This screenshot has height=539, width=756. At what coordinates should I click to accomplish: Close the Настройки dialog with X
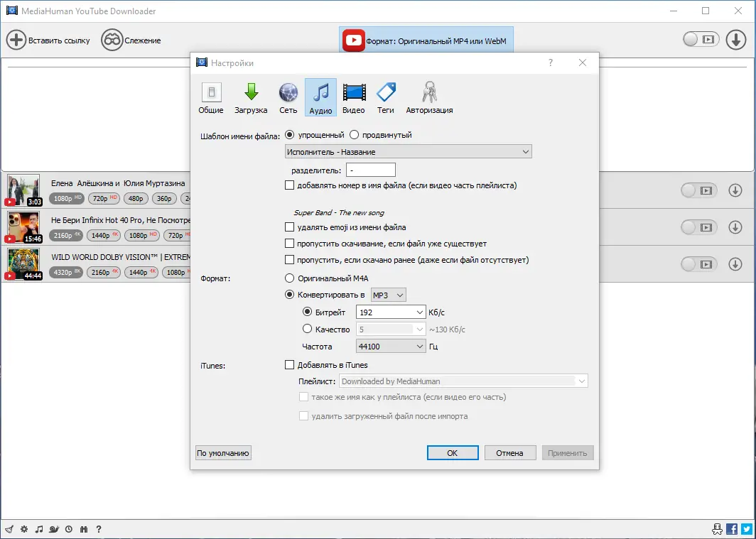tap(583, 62)
